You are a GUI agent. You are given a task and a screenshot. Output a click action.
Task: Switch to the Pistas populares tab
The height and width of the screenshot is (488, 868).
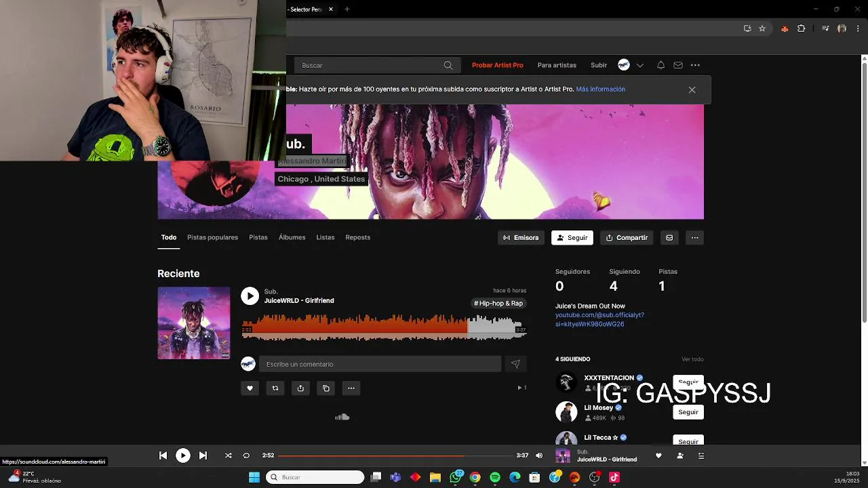(x=212, y=237)
